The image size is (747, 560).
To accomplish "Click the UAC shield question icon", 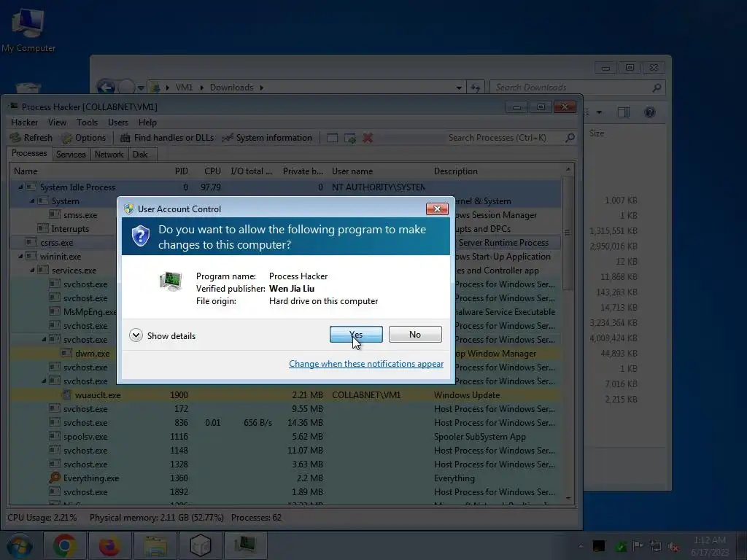I will pyautogui.click(x=141, y=236).
